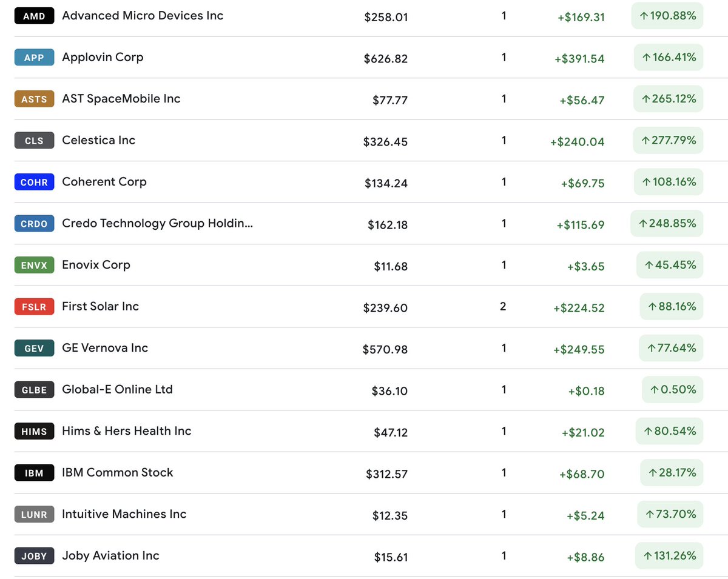The image size is (728, 579).
Task: Click the 0.50% gain badge for Global-E
Action: pos(672,389)
